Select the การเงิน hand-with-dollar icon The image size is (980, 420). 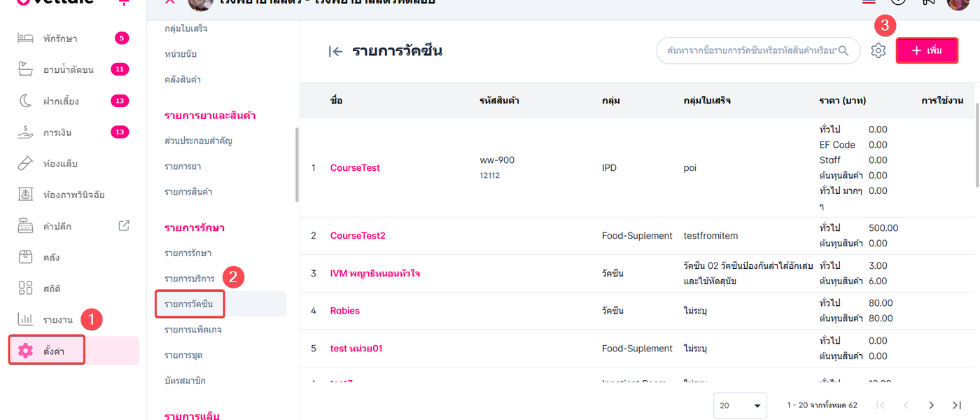point(25,132)
